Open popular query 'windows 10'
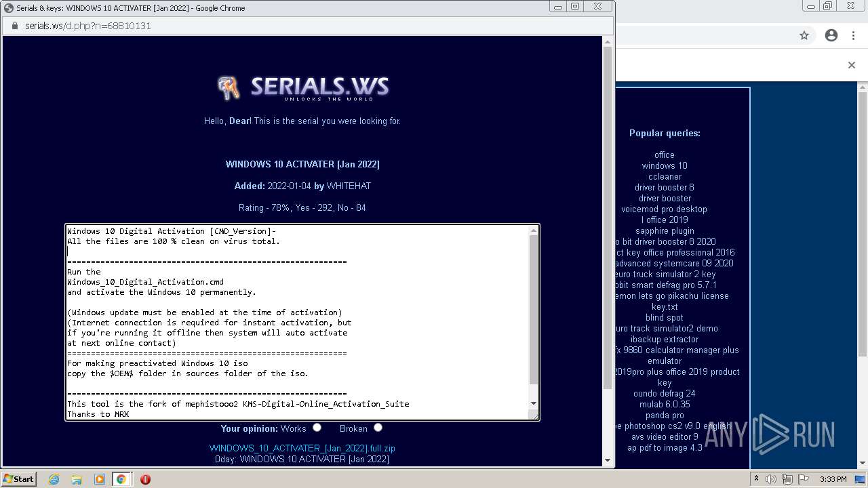 click(x=665, y=165)
